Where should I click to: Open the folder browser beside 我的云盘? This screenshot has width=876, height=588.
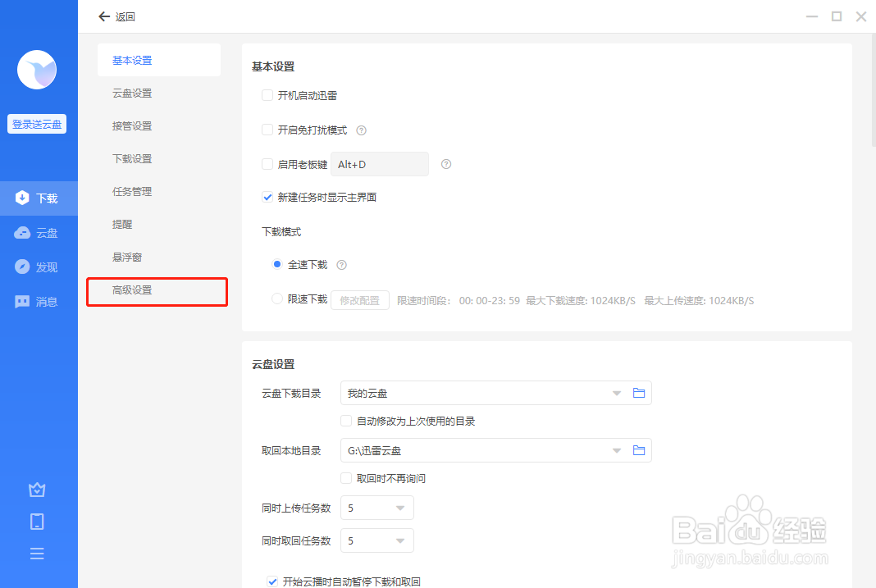[x=639, y=392]
